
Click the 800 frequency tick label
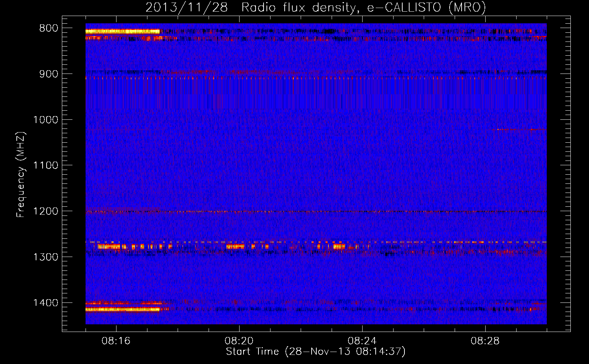49,28
